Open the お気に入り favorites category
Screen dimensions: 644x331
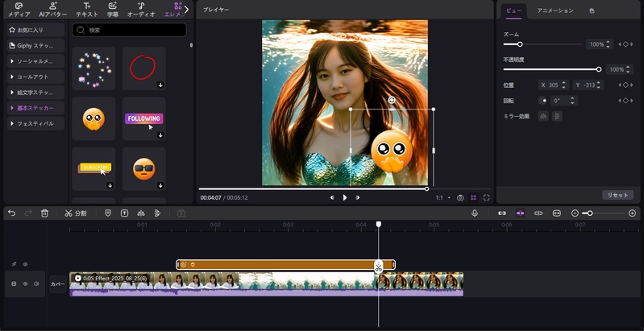[x=35, y=30]
